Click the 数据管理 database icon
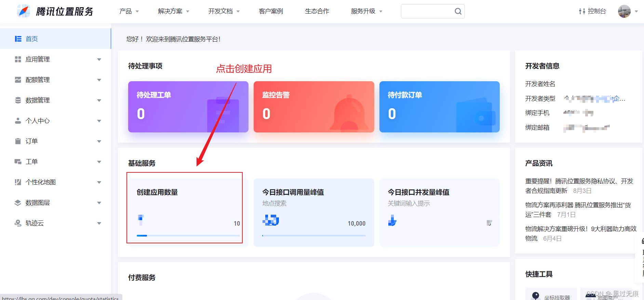Image resolution: width=644 pixels, height=300 pixels. coord(18,100)
